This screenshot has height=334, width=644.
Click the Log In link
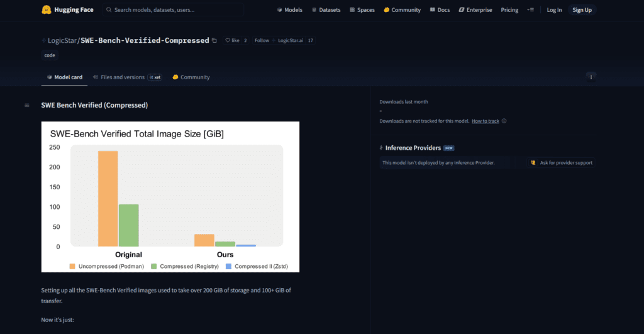[x=554, y=10]
